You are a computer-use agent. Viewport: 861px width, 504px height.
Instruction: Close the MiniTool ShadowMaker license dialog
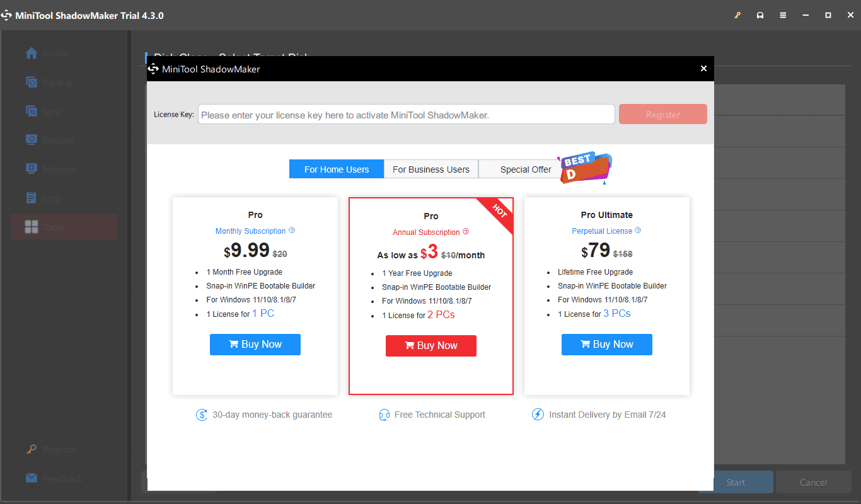(704, 69)
